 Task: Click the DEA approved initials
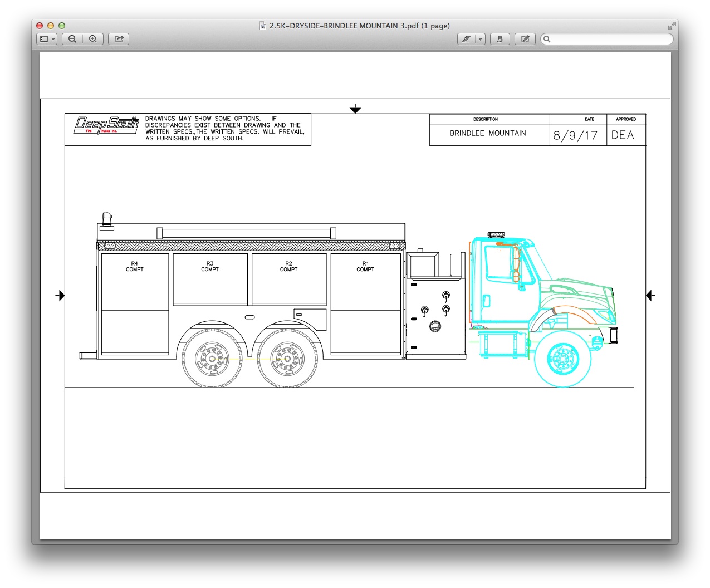pos(623,135)
